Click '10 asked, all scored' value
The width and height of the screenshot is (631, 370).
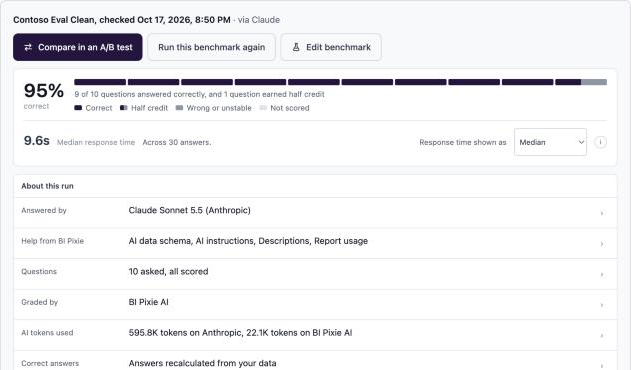pos(168,271)
